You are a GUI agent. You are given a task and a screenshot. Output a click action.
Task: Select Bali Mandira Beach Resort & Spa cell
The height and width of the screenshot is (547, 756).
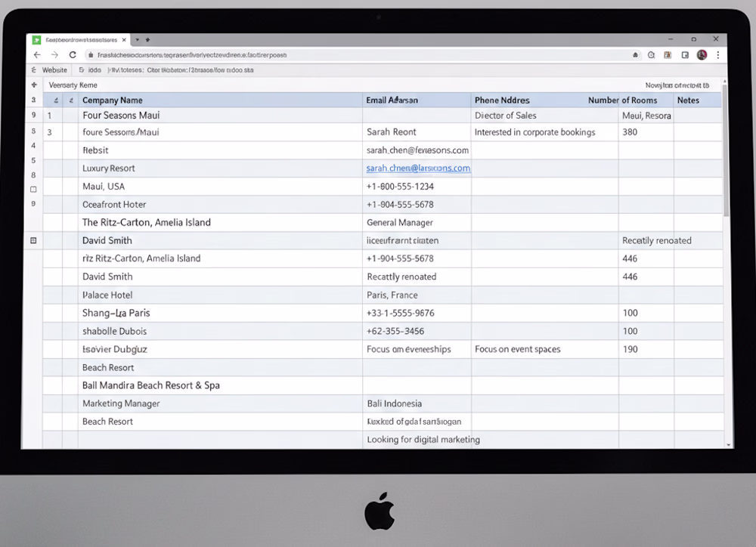point(220,385)
